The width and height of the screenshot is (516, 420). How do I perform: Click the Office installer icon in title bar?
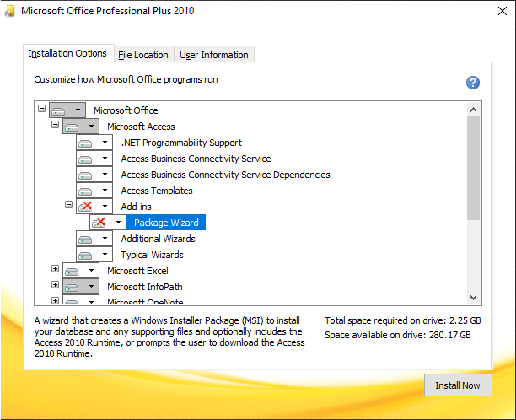[x=10, y=11]
